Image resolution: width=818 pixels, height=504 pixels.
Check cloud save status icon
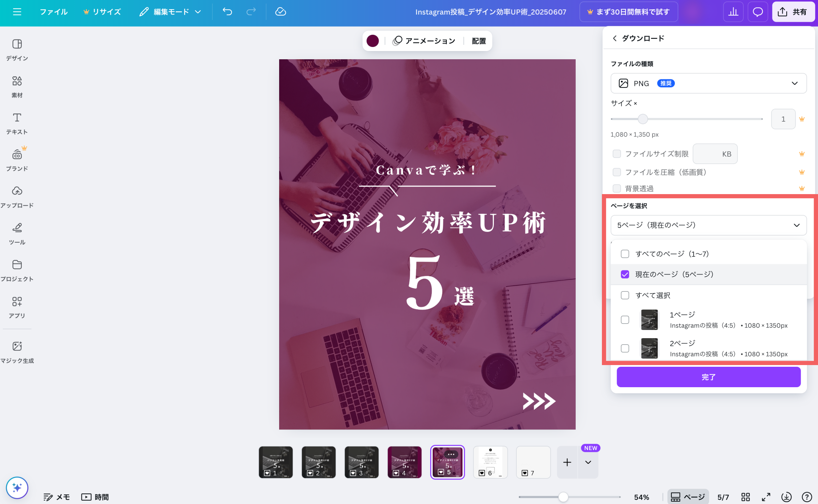pos(281,12)
